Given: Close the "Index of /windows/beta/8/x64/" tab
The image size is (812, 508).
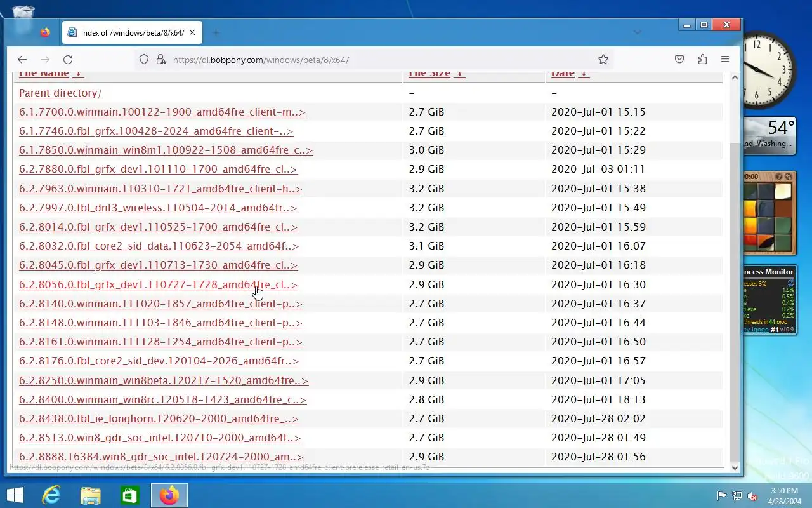Looking at the screenshot, I should point(192,32).
